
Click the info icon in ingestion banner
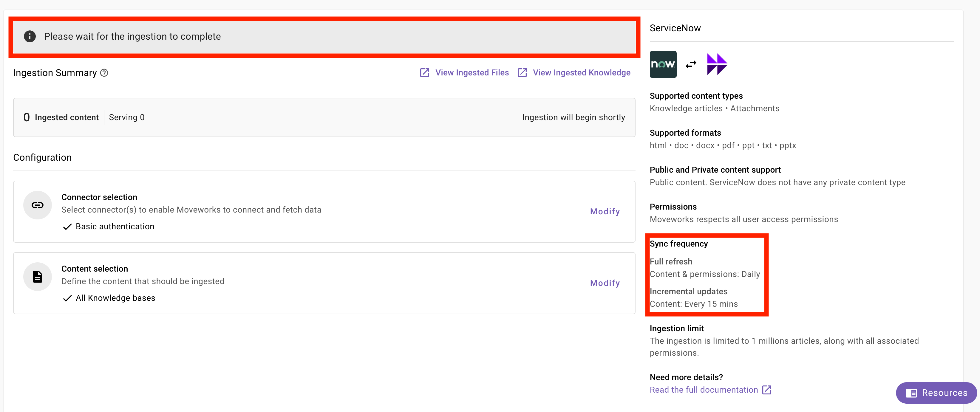[x=30, y=37]
